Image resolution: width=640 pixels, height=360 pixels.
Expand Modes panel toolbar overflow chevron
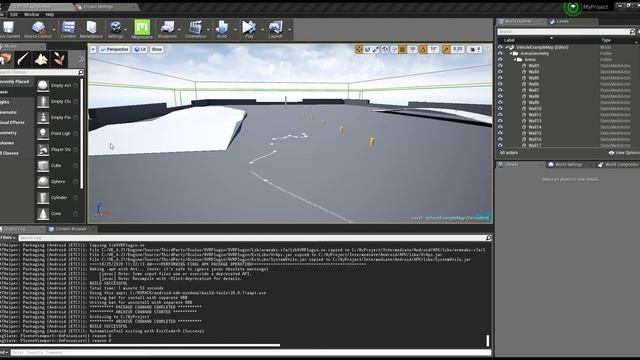(81, 59)
